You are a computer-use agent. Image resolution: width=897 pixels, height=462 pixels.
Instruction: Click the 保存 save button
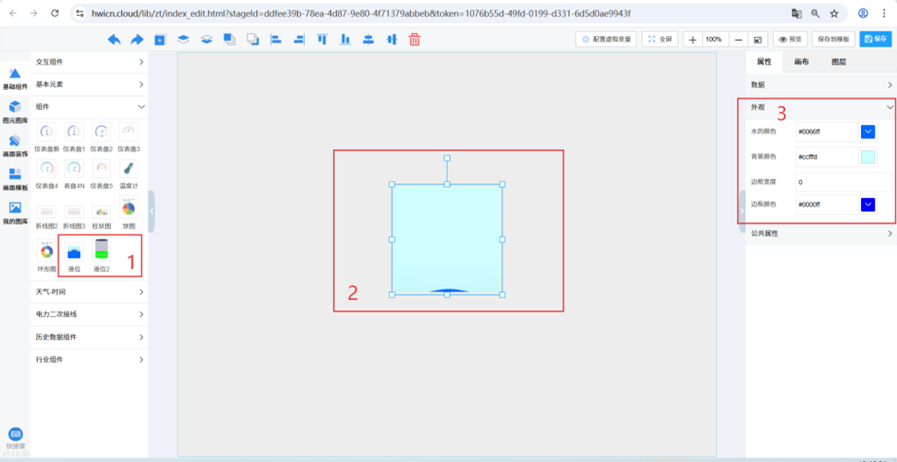(875, 39)
